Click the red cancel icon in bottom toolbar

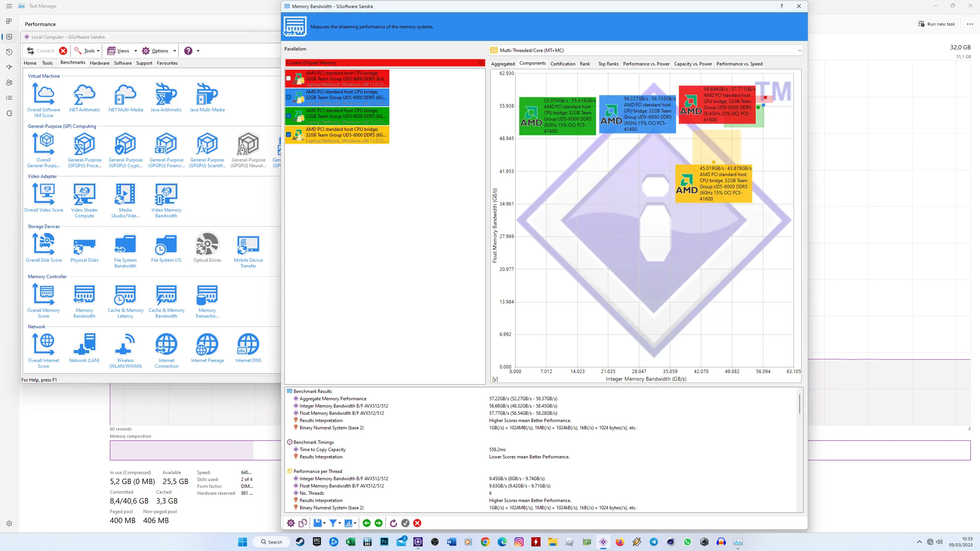(x=417, y=523)
